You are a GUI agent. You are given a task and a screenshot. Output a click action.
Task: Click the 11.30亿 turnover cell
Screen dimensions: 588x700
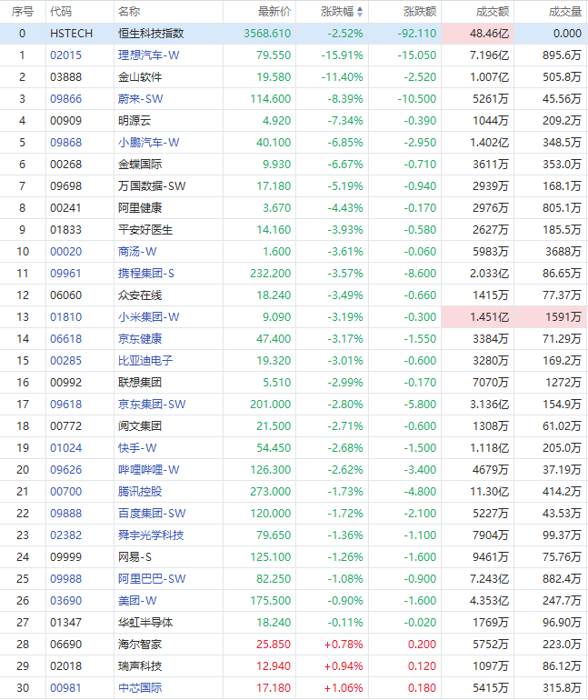[x=490, y=492]
